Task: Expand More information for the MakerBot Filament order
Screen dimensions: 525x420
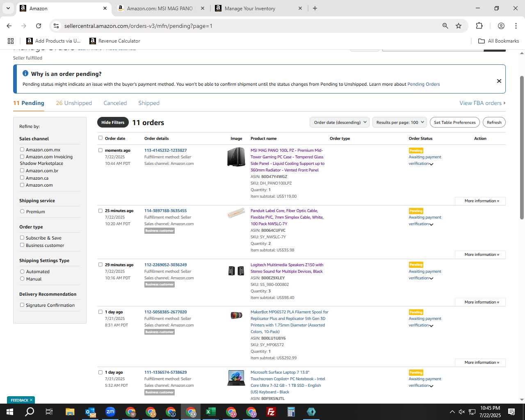Action: click(480, 363)
